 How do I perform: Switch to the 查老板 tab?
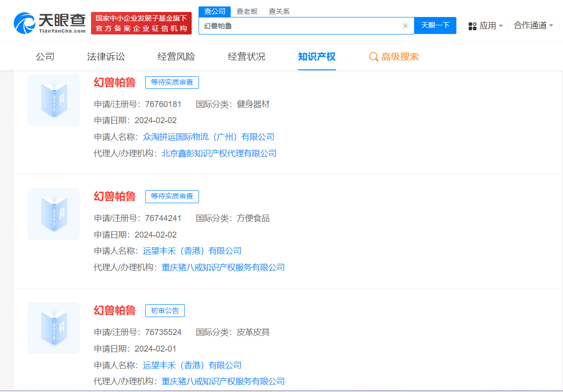(x=247, y=11)
